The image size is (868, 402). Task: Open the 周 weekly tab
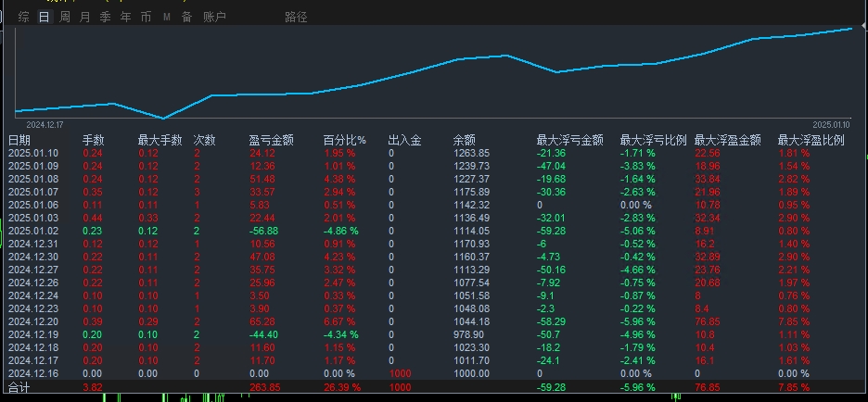(x=65, y=18)
